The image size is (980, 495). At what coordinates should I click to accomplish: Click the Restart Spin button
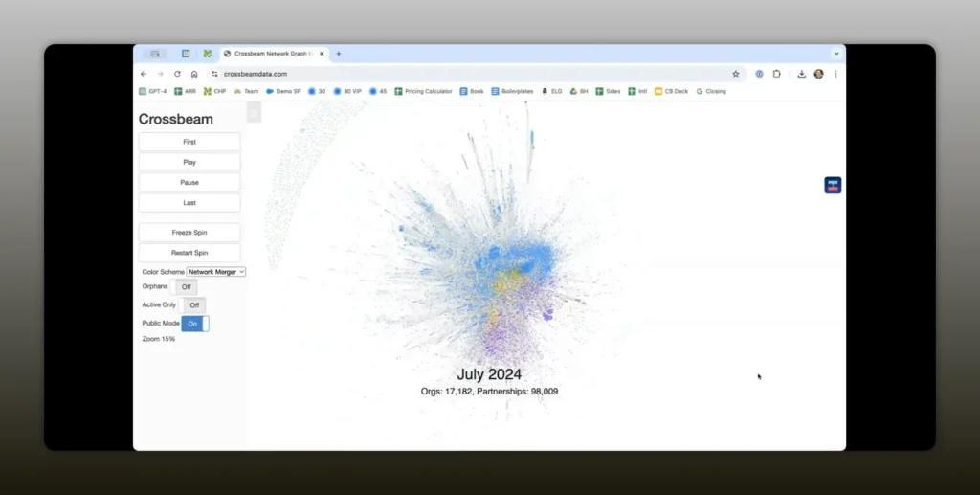(x=189, y=253)
